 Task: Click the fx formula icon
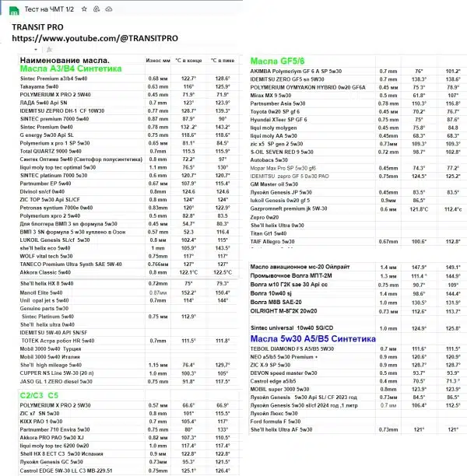pyautogui.click(x=50, y=50)
